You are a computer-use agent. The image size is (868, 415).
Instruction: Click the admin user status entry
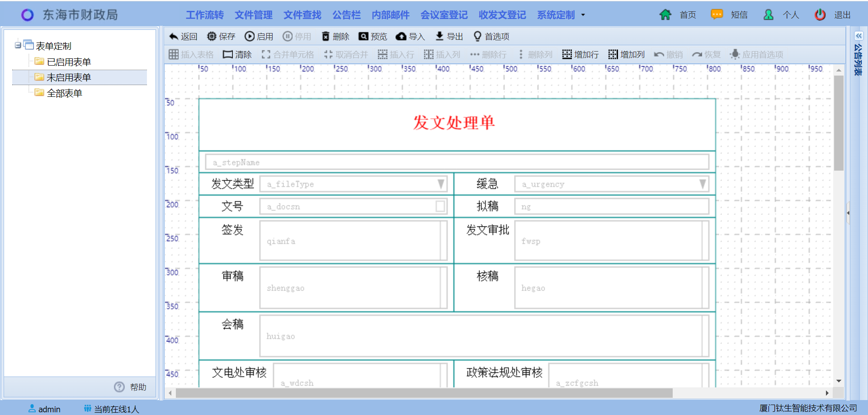pyautogui.click(x=44, y=409)
